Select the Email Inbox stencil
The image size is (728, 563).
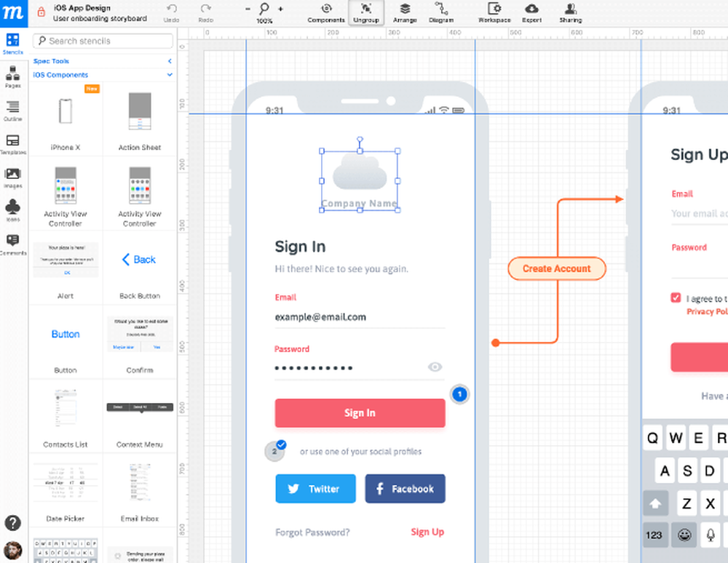click(x=140, y=491)
